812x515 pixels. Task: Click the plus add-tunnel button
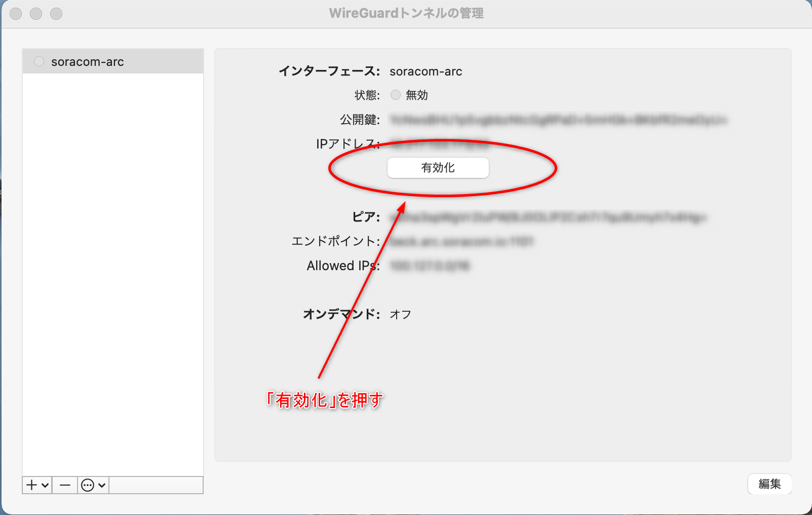(32, 485)
